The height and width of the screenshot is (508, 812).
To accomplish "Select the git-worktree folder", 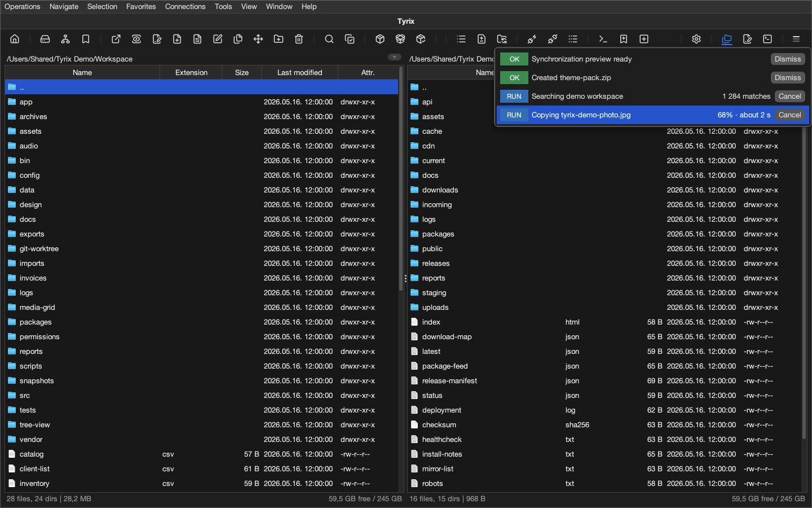I will pos(201,249).
